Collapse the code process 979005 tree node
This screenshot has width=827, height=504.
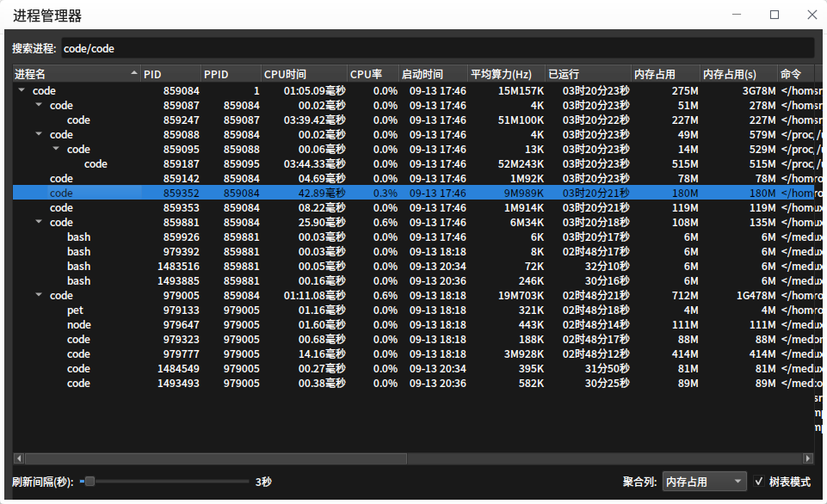click(x=39, y=295)
